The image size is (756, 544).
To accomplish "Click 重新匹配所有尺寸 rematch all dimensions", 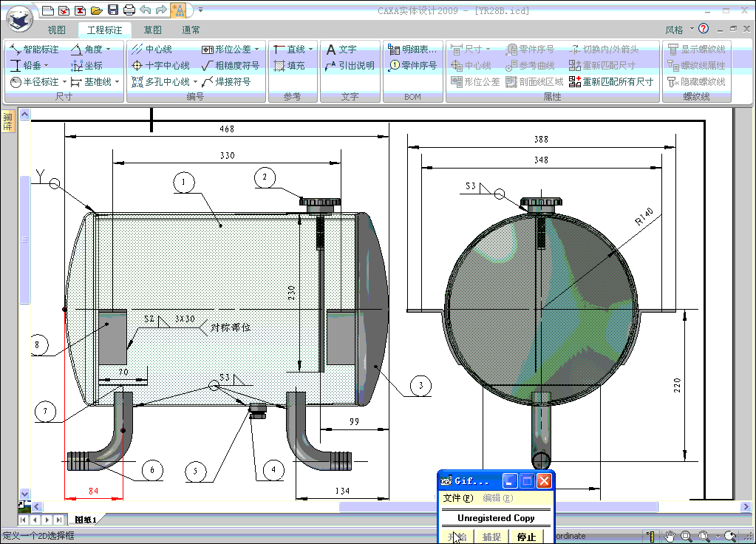I will pos(611,81).
